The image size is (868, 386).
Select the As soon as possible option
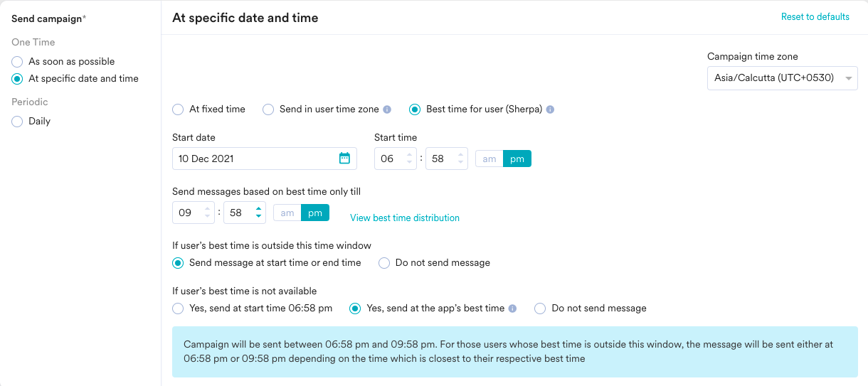click(x=17, y=62)
